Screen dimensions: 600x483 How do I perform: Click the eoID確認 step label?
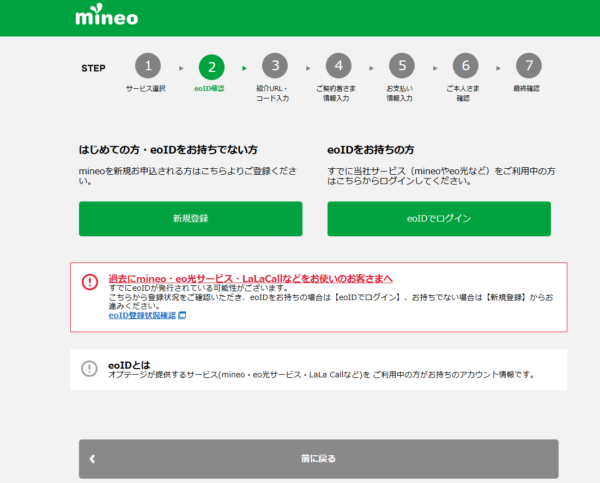[x=209, y=88]
